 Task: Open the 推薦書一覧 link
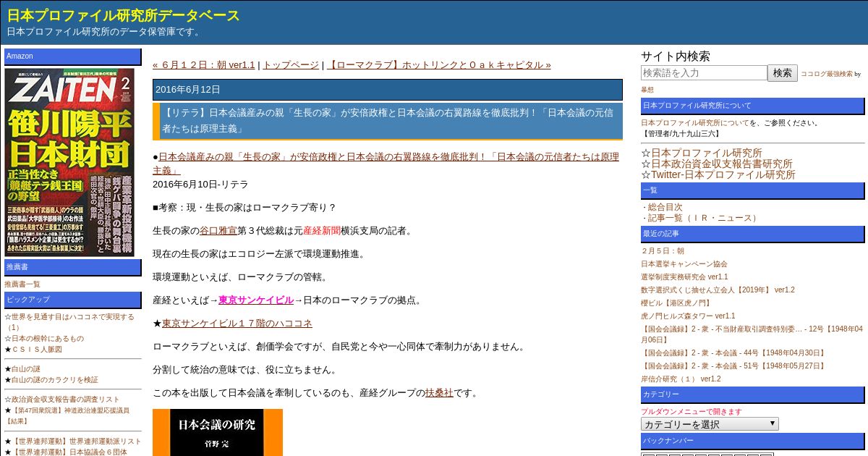point(22,284)
